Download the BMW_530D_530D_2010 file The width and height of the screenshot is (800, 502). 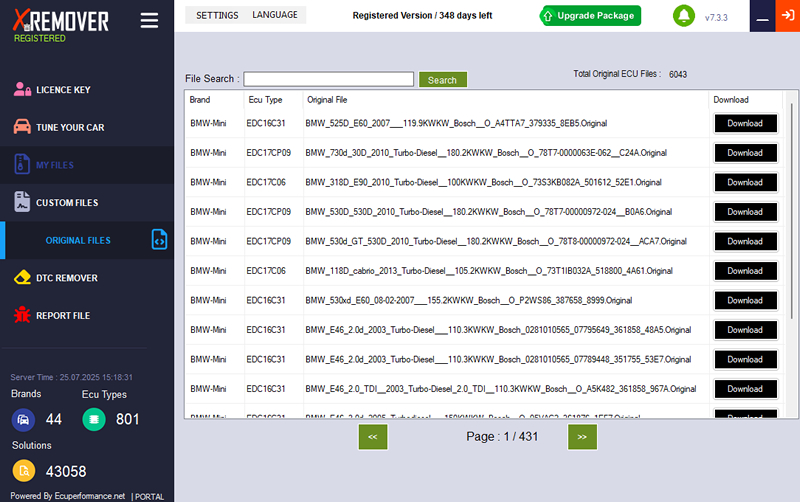[745, 212]
